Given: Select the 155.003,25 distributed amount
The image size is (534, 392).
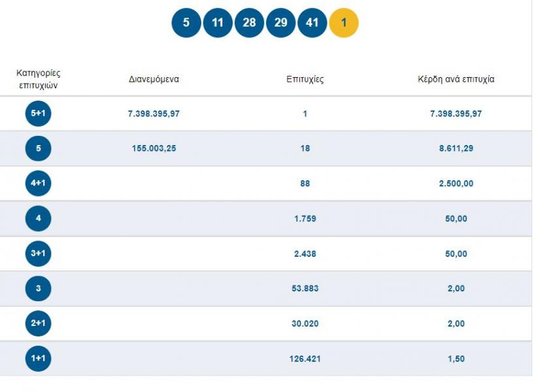Looking at the screenshot, I should 154,148.
